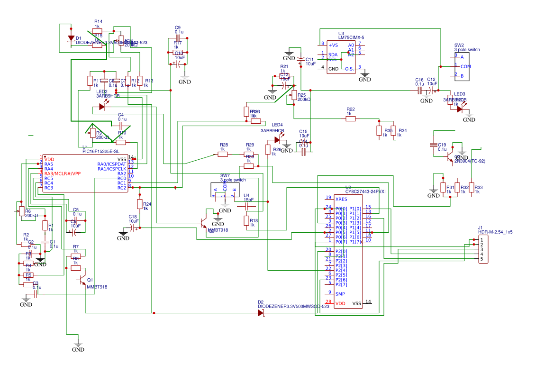Select the GND symbol below Q1

(78, 347)
